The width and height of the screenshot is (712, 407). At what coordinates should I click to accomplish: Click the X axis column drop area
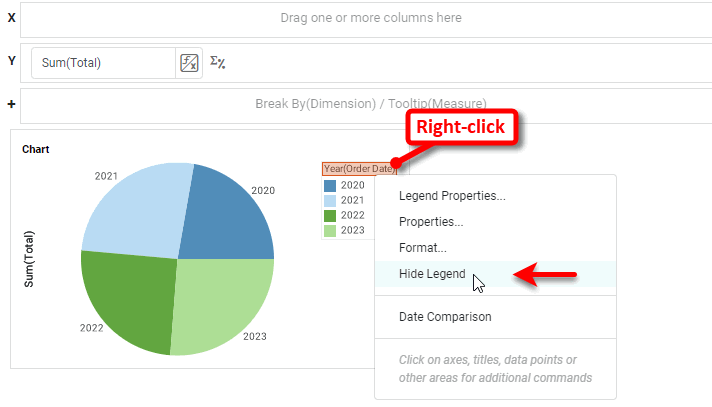363,18
